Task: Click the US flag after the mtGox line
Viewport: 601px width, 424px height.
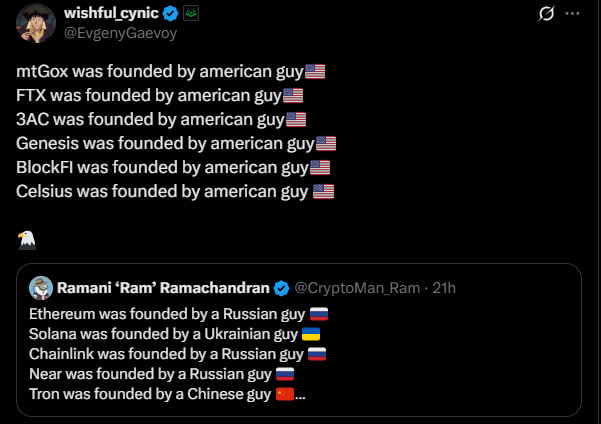Action: pyautogui.click(x=315, y=73)
